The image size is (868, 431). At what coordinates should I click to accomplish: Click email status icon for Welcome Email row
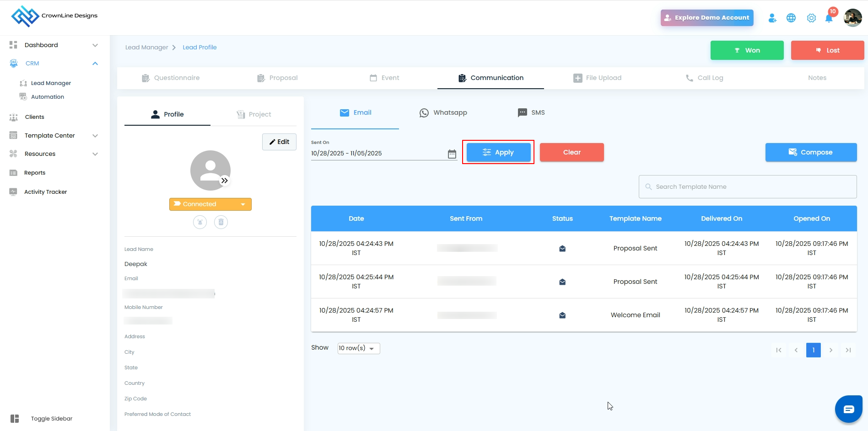(x=562, y=315)
